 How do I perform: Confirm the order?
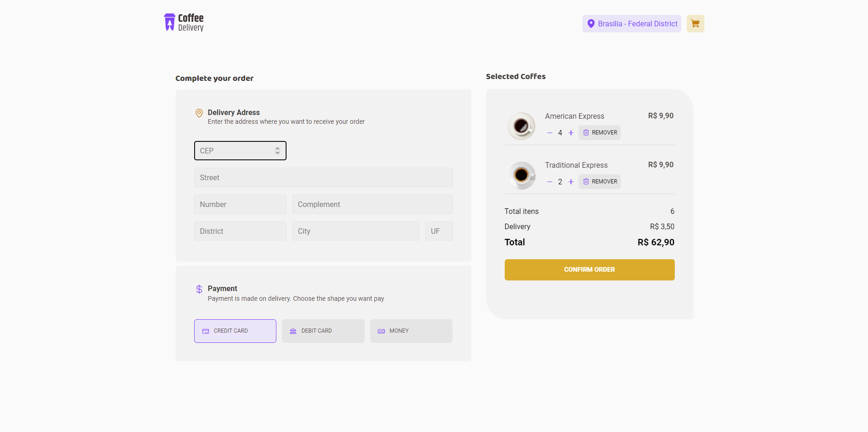pyautogui.click(x=589, y=270)
